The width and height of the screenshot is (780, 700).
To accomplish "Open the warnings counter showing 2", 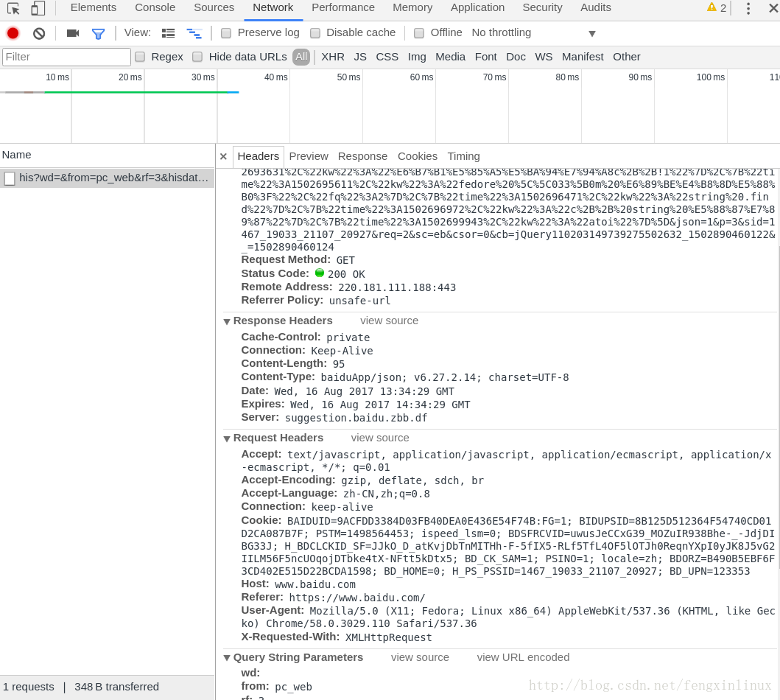I will (717, 7).
